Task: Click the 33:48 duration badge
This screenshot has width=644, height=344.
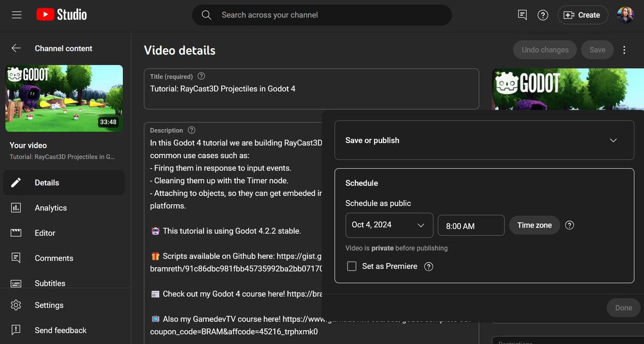Action: point(108,122)
